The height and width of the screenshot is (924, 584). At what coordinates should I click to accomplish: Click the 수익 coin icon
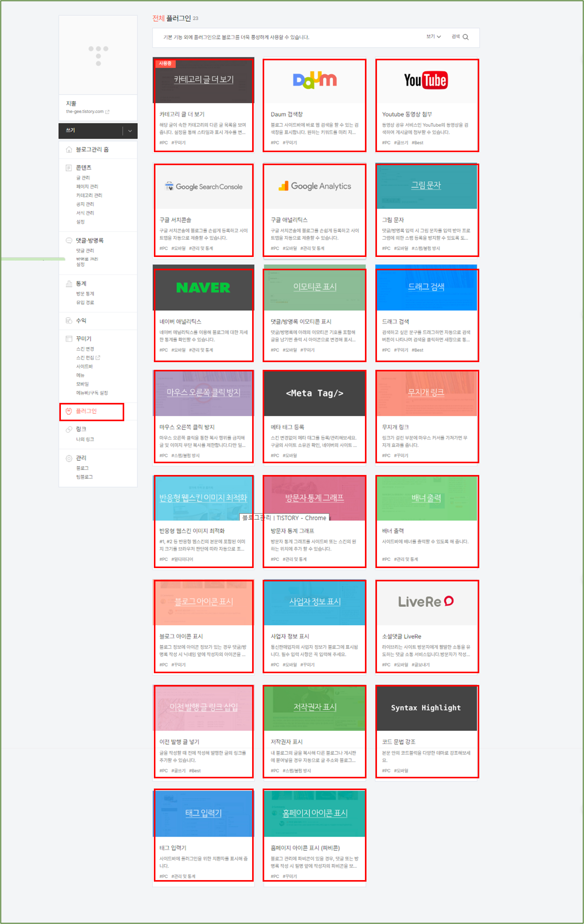click(69, 321)
